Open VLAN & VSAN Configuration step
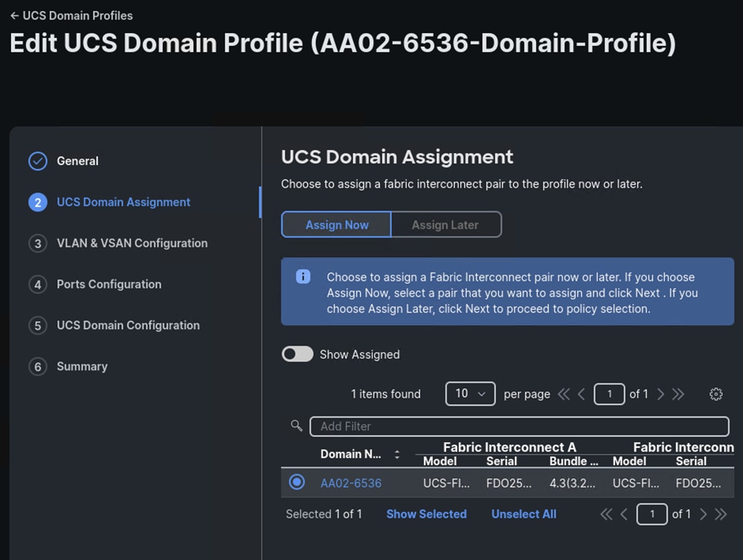Image resolution: width=743 pixels, height=560 pixels. point(132,243)
